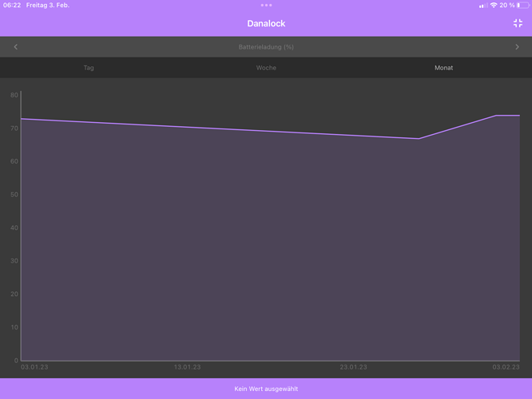Go to previous measurement with left chevron
The image size is (532, 399).
click(x=16, y=47)
